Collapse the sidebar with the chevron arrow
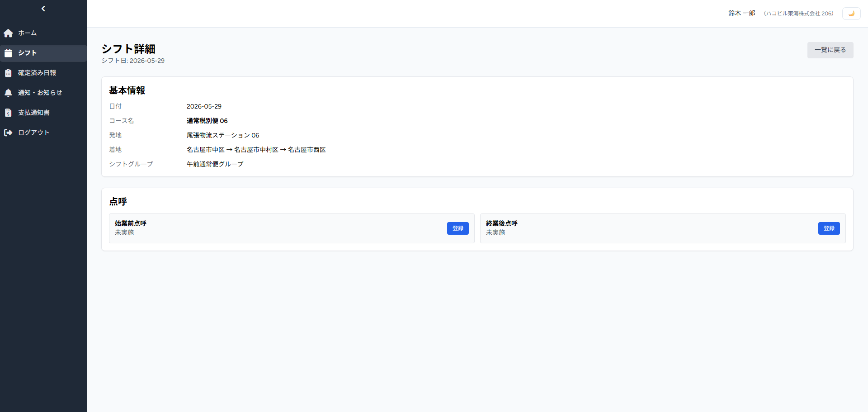This screenshot has width=868, height=412. click(43, 9)
